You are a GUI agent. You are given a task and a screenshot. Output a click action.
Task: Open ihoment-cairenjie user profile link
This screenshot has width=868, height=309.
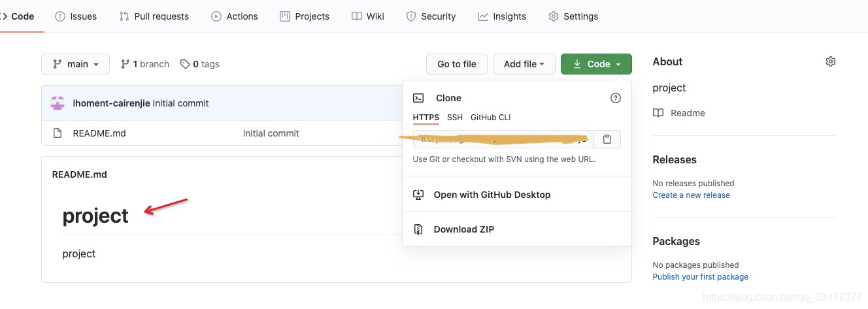point(112,103)
